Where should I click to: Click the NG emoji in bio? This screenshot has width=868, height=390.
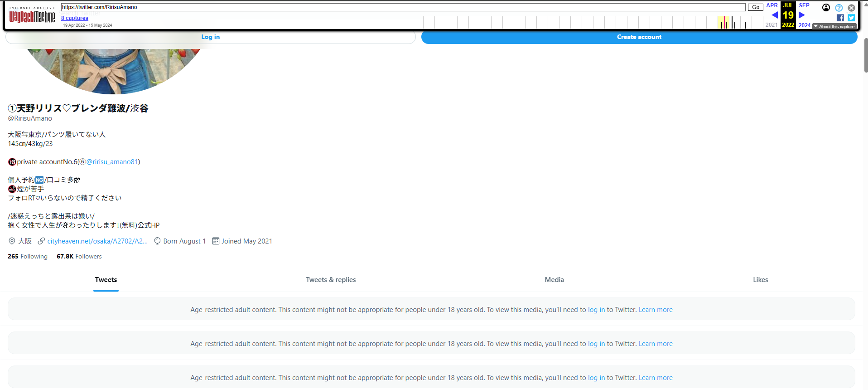click(39, 180)
